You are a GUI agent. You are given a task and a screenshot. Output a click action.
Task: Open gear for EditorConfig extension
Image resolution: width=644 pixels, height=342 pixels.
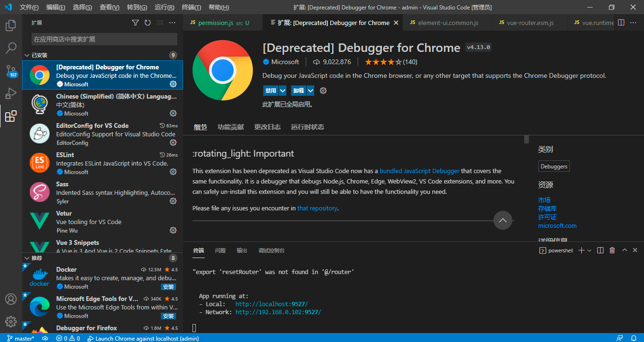pos(173,142)
